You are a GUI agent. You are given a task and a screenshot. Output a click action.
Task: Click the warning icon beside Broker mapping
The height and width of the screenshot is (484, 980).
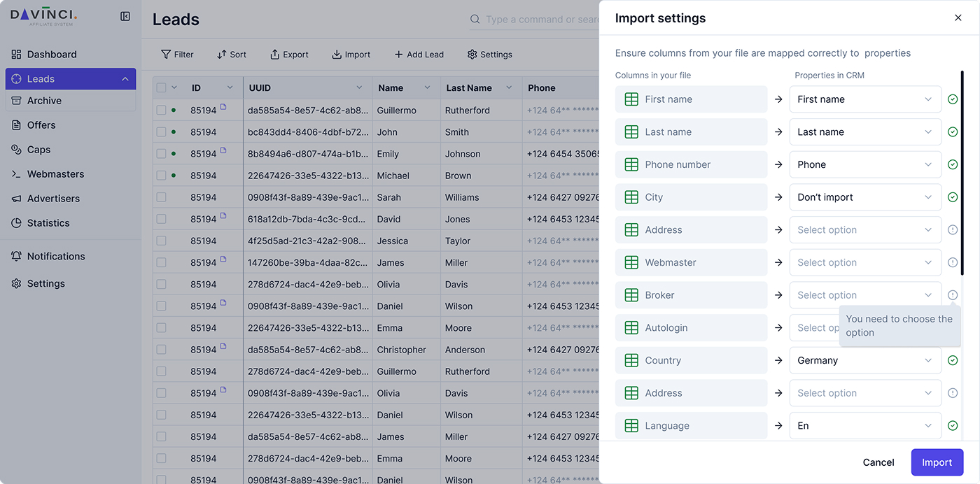point(952,295)
